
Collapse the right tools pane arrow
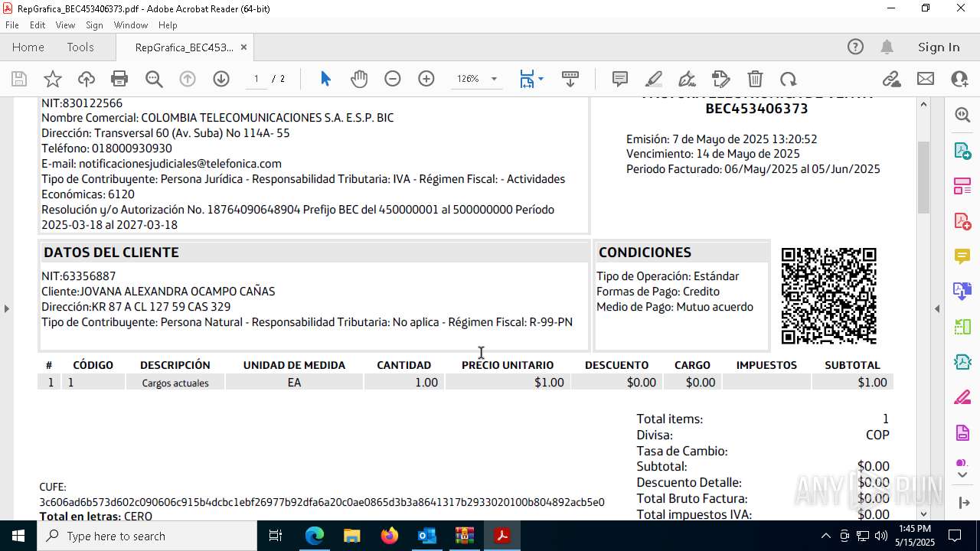click(x=937, y=309)
